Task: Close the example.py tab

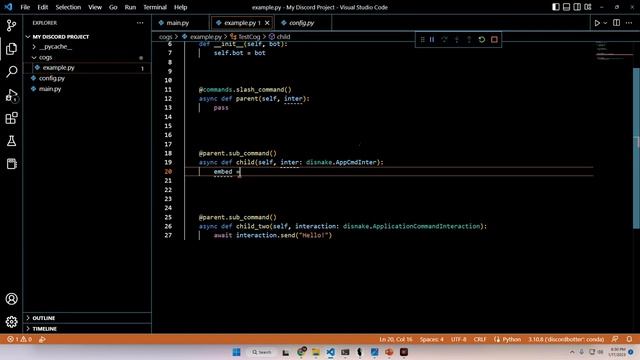Action: click(267, 23)
